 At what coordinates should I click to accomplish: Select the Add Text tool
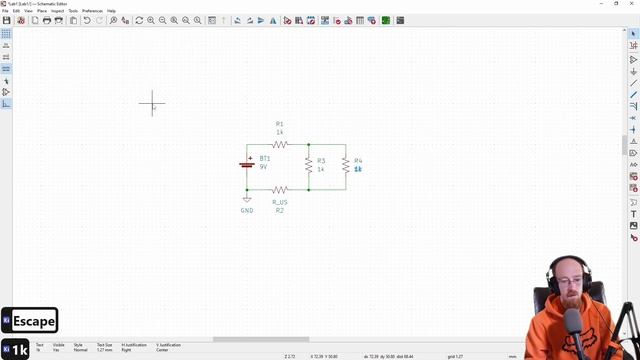[x=633, y=214]
